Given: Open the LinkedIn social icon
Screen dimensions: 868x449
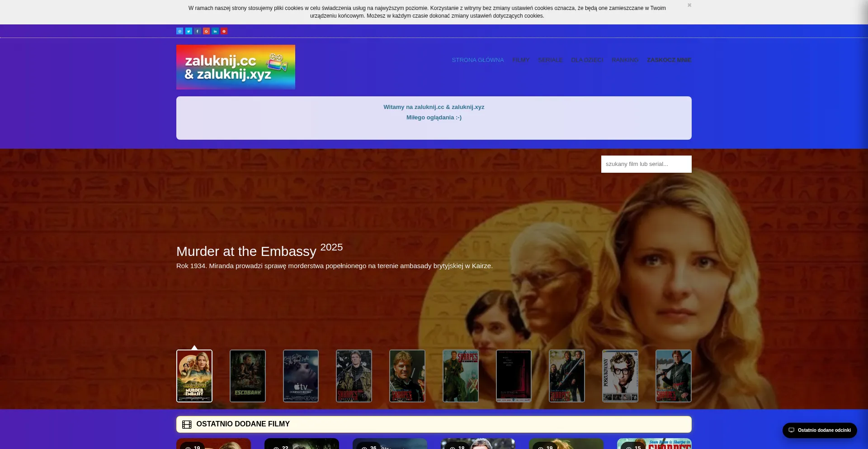Looking at the screenshot, I should click(x=215, y=31).
